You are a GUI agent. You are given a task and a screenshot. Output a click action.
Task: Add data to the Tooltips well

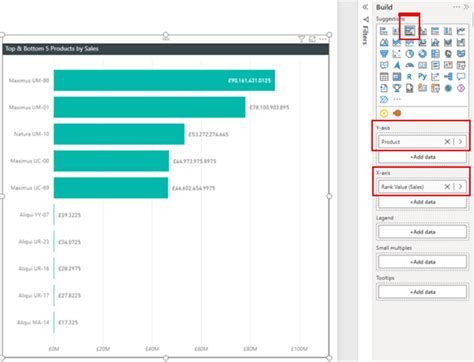[x=422, y=292]
